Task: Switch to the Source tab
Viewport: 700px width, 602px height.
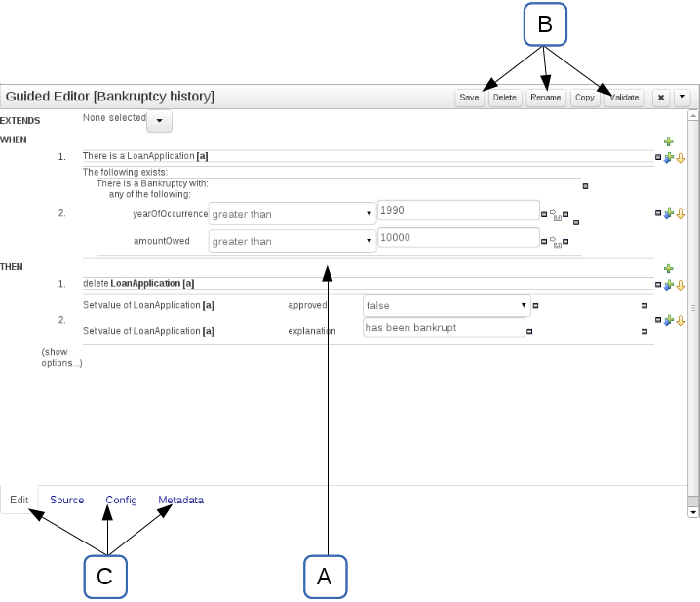Action: pyautogui.click(x=67, y=501)
